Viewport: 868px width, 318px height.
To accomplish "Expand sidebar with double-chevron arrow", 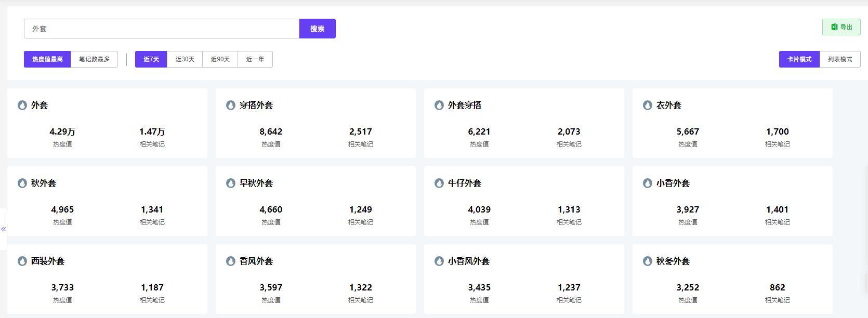I will (4, 229).
